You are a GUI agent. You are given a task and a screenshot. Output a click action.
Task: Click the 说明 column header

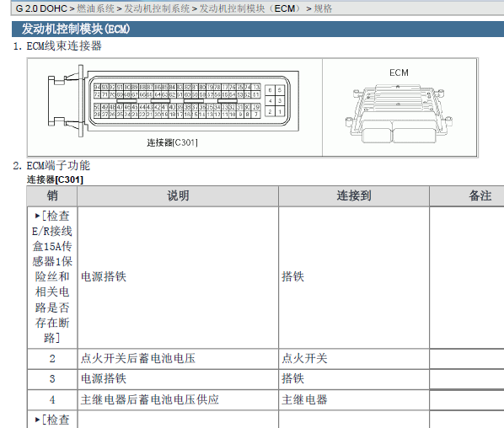click(178, 195)
